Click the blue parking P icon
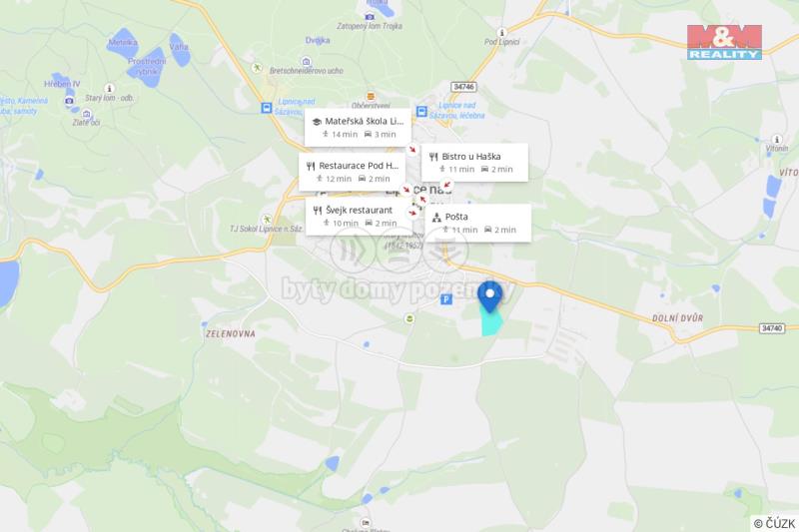This screenshot has width=799, height=532. [x=445, y=299]
